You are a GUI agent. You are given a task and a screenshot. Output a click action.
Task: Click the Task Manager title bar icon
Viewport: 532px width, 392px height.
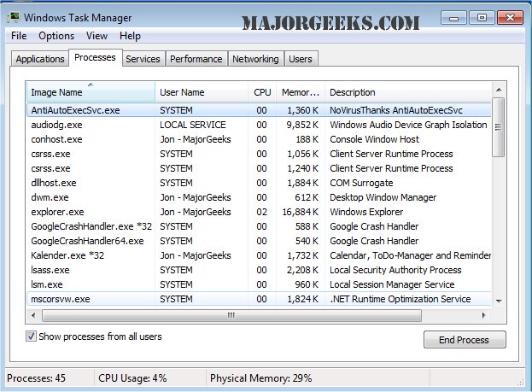(x=13, y=18)
